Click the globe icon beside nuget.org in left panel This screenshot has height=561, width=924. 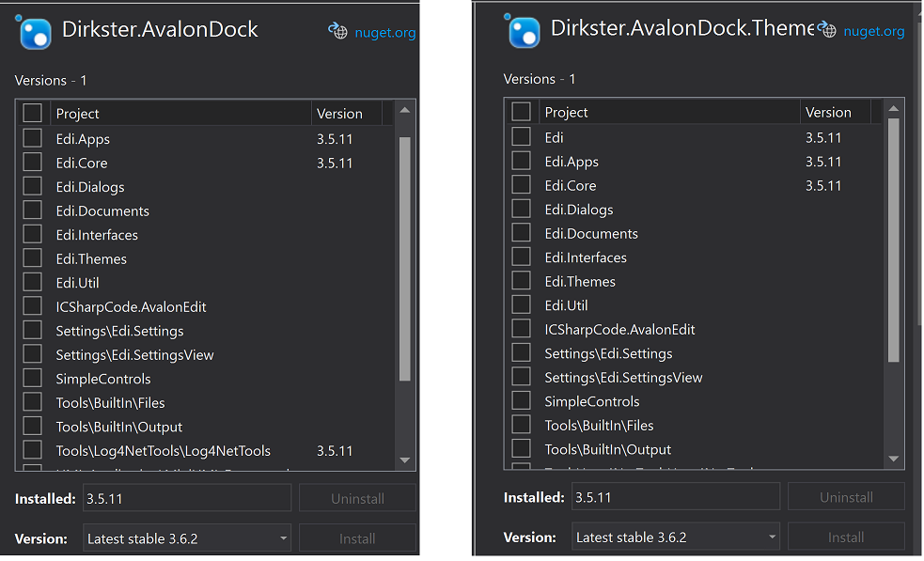[337, 31]
